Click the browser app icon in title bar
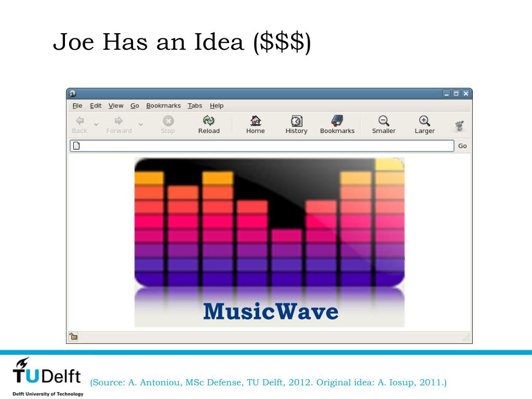The width and height of the screenshot is (532, 399). [73, 94]
